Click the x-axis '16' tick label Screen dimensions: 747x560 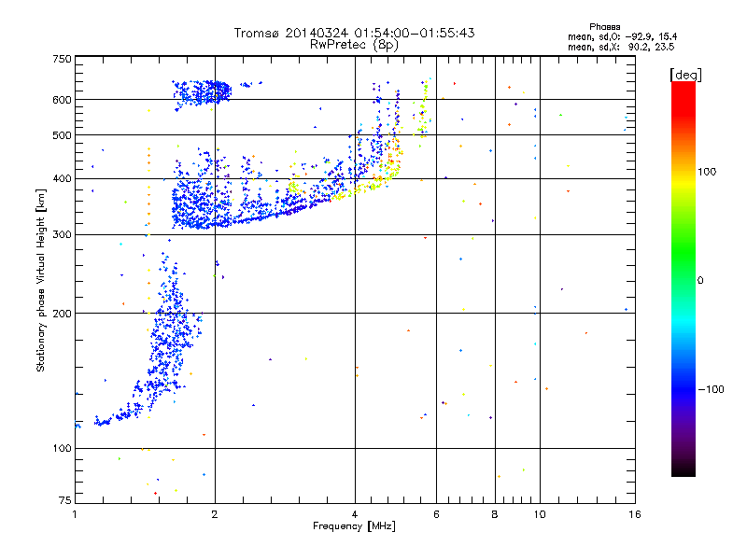coord(635,514)
